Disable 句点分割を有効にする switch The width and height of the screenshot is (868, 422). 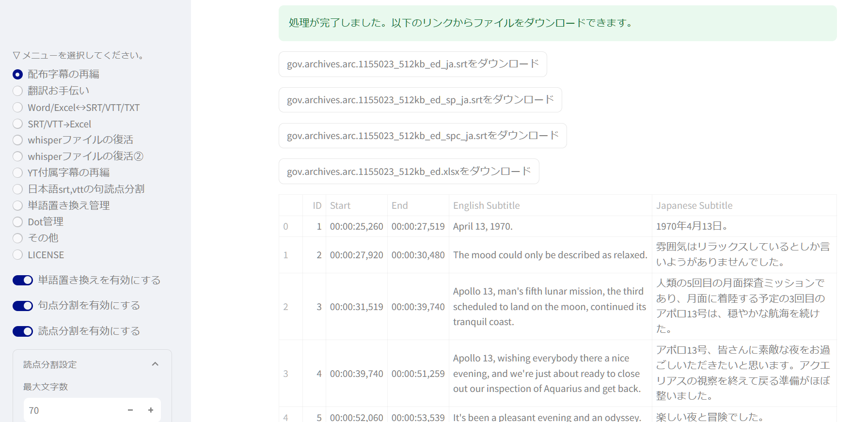coord(23,306)
